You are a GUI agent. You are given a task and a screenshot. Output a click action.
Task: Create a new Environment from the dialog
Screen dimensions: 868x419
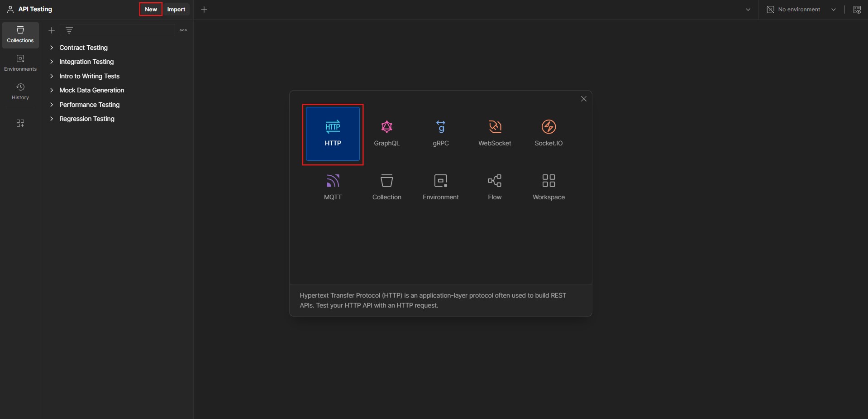tap(440, 188)
